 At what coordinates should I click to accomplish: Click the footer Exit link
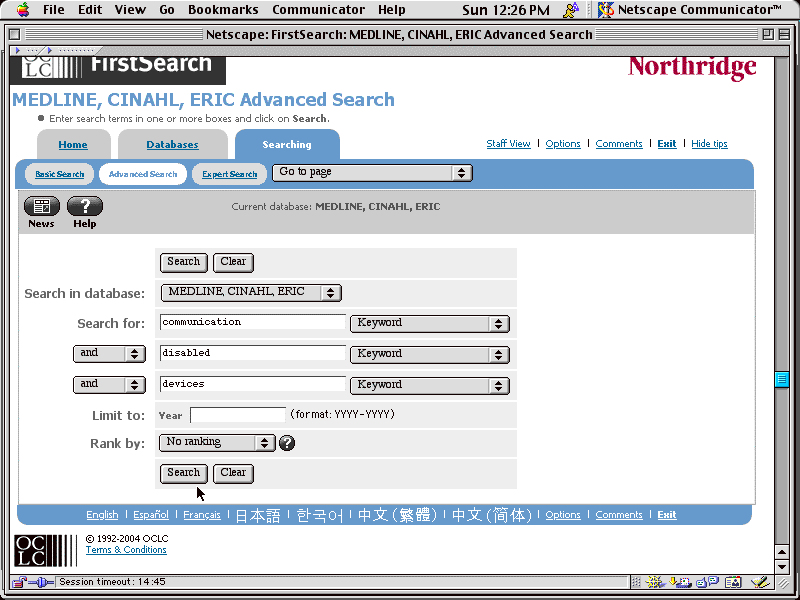pos(667,515)
